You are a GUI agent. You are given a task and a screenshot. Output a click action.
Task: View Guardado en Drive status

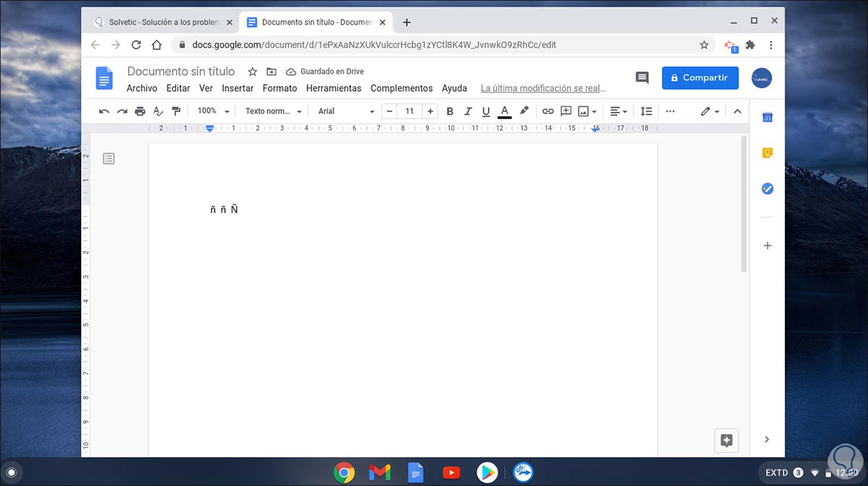[x=325, y=72]
